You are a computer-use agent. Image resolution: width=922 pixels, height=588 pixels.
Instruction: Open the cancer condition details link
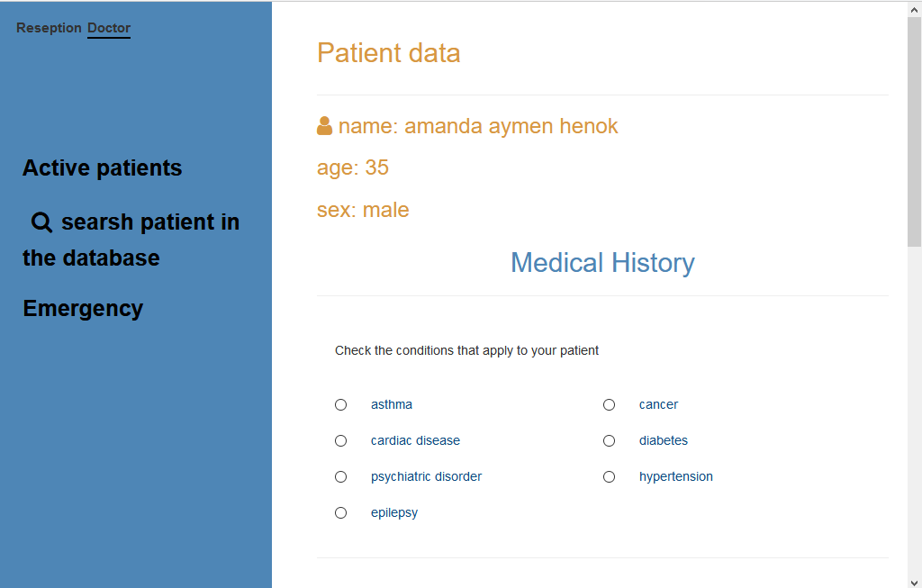(659, 404)
